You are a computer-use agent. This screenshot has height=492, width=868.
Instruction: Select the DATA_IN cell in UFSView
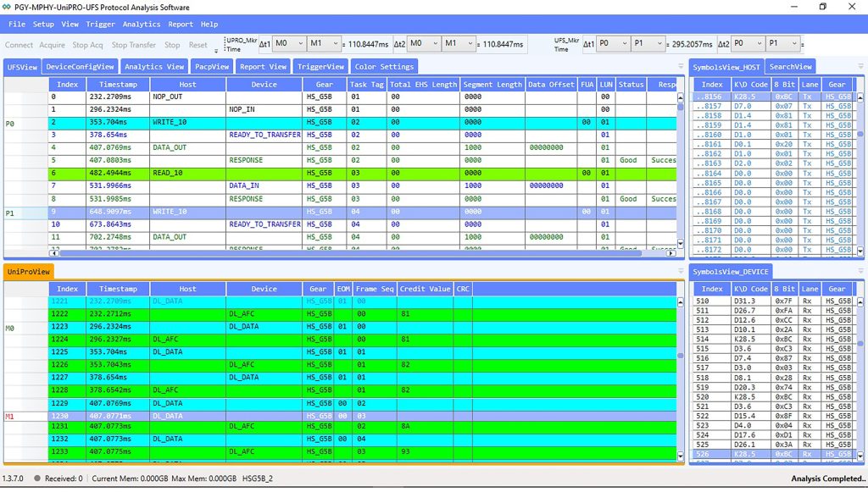264,185
